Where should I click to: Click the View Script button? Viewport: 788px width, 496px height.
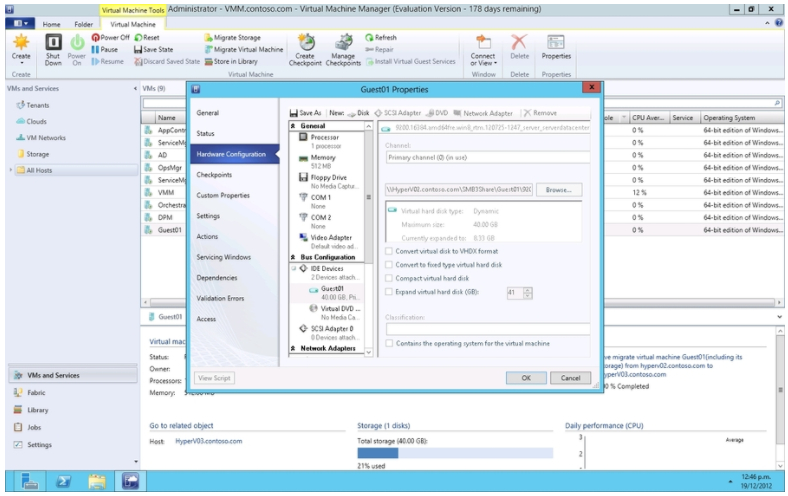click(215, 378)
